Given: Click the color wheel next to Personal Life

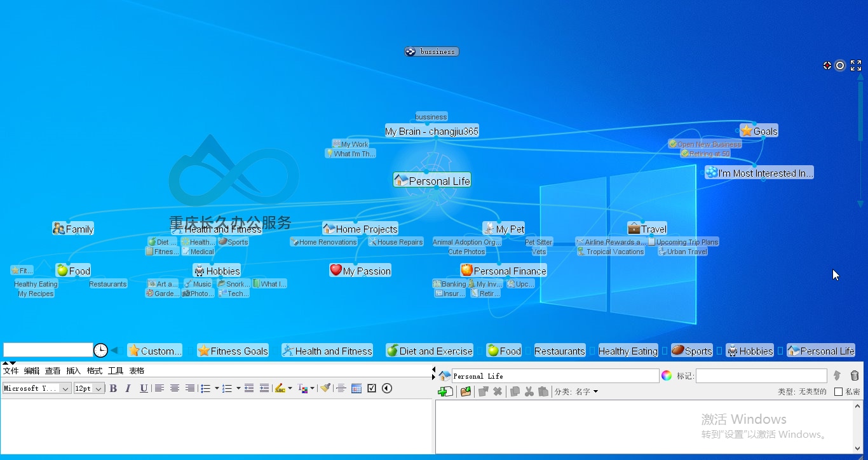Looking at the screenshot, I should click(x=667, y=375).
